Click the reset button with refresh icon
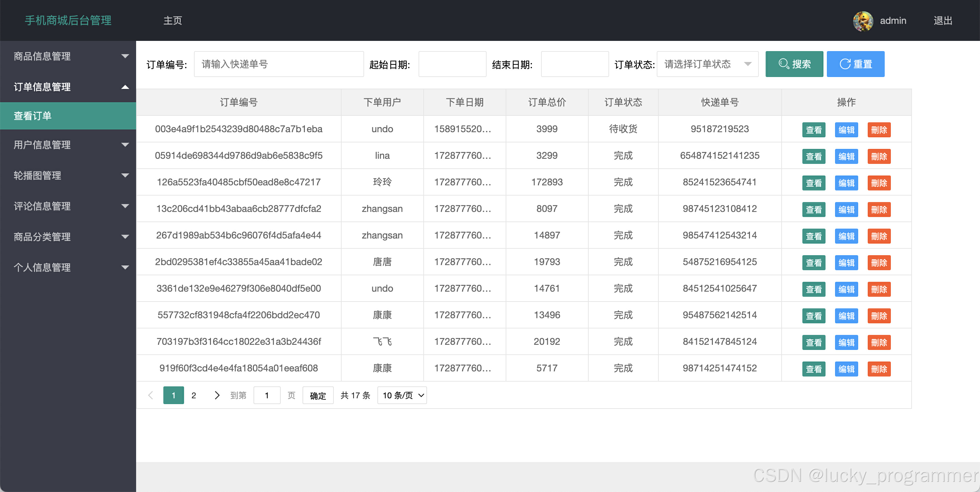The image size is (980, 492). [x=855, y=64]
